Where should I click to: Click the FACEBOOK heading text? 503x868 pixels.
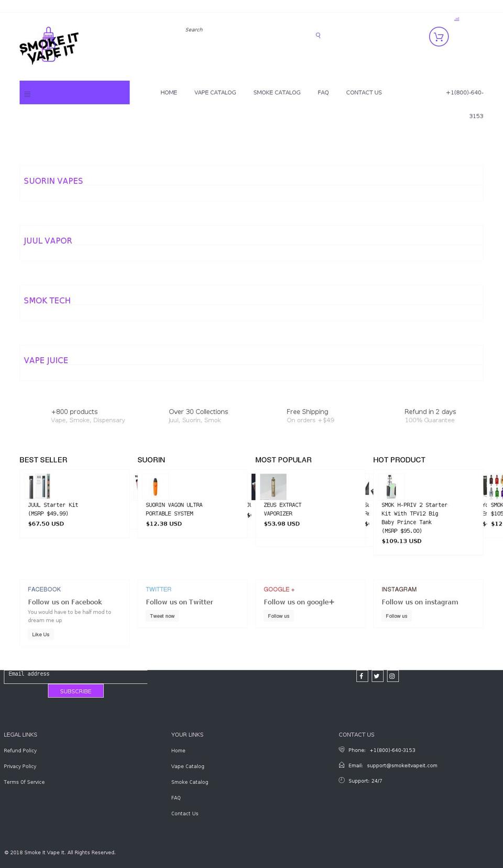click(45, 590)
